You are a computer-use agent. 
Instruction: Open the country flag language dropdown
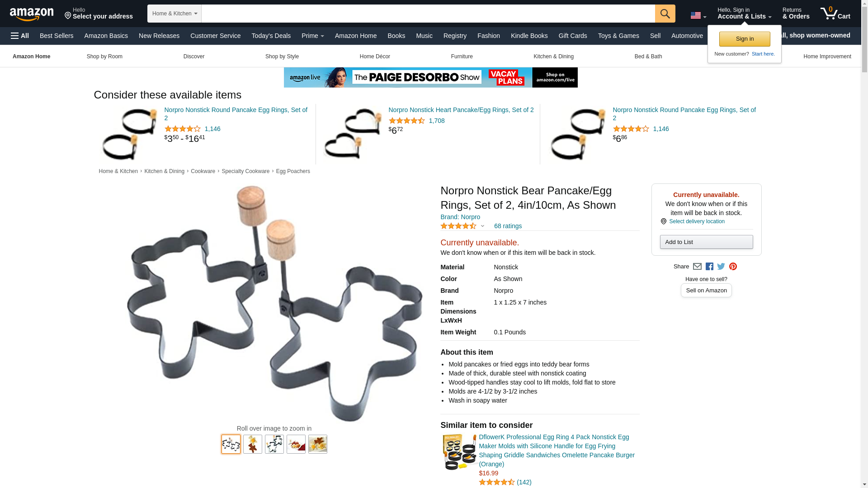click(x=698, y=15)
